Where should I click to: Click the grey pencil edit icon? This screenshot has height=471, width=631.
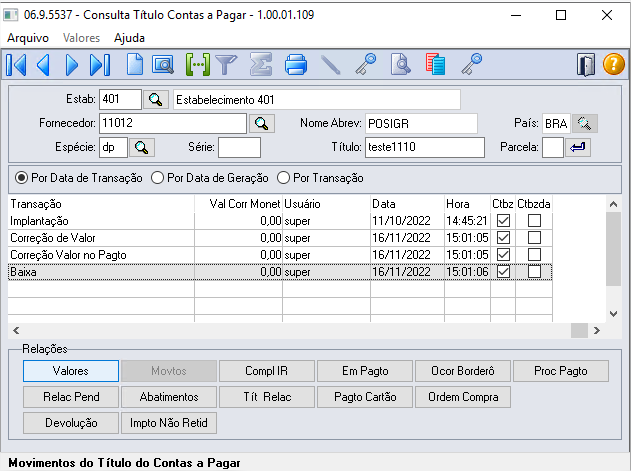click(330, 64)
